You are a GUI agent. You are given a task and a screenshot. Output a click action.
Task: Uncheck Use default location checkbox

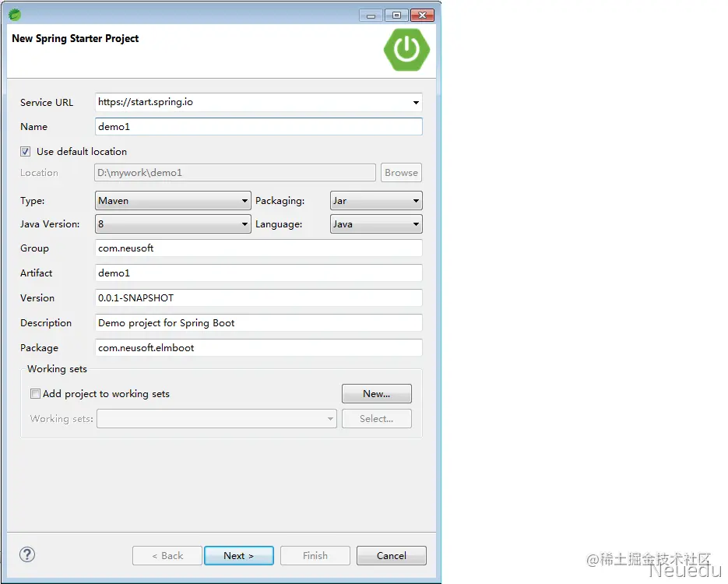click(x=26, y=151)
